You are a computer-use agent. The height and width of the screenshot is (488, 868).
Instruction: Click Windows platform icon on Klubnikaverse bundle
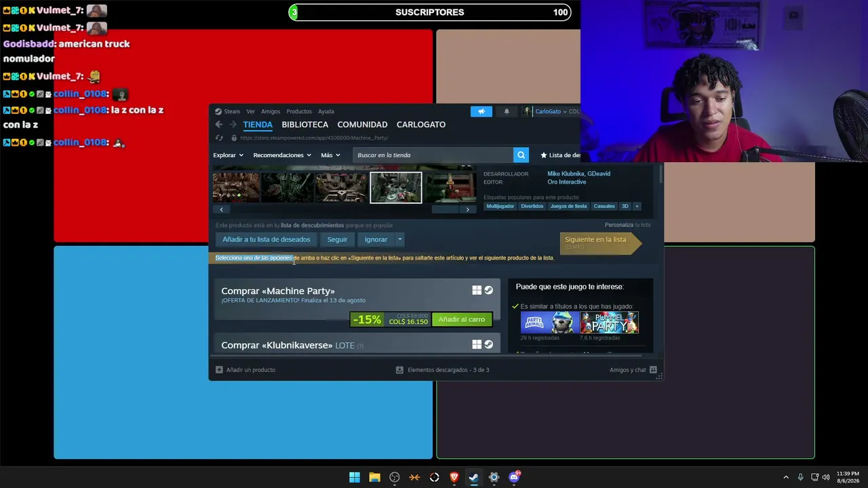point(477,344)
